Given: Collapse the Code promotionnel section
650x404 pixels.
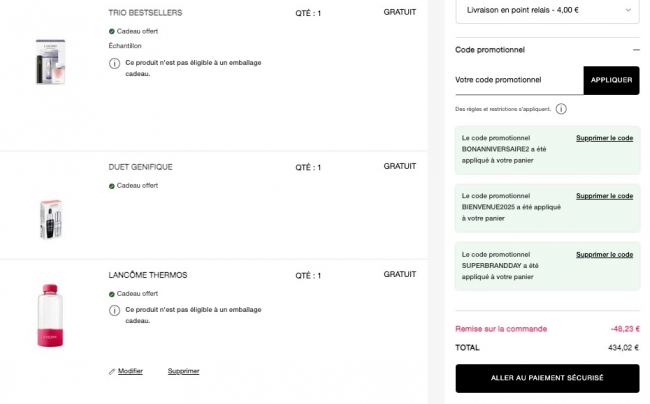Looking at the screenshot, I should coord(635,49).
